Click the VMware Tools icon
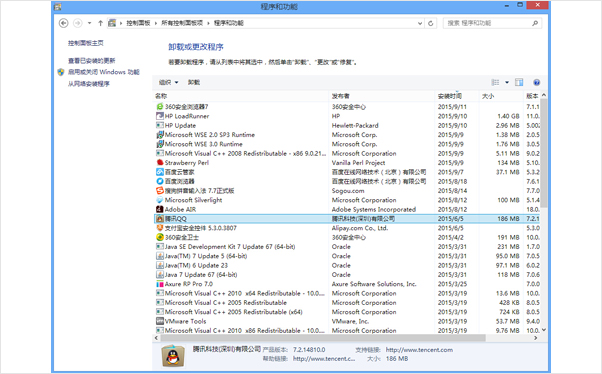The image size is (602, 374). 160,321
